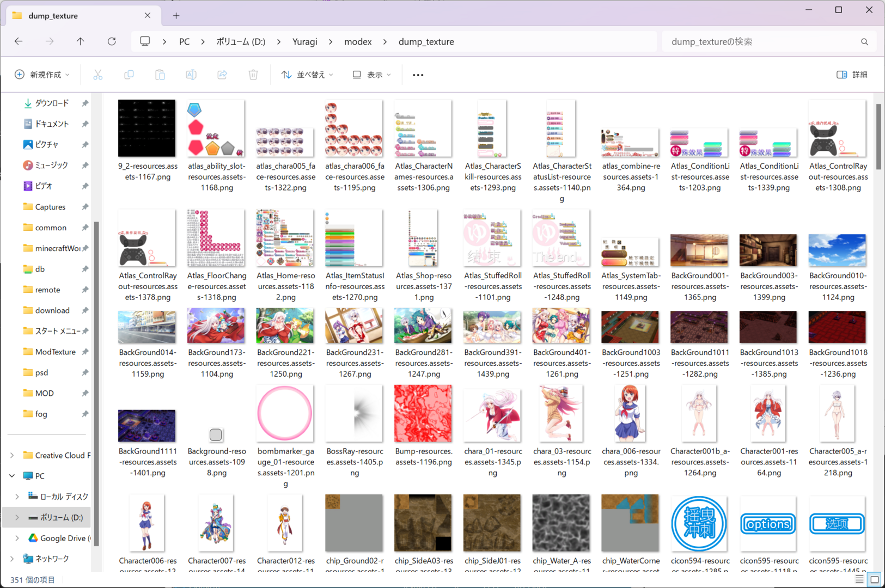Image resolution: width=885 pixels, height=588 pixels.
Task: Open the 並べ替え sort dropdown
Action: point(307,75)
